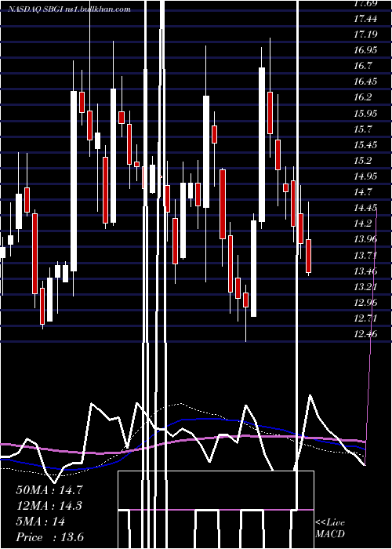
Task: Click the 13.96 price axis label
Action: [365, 239]
